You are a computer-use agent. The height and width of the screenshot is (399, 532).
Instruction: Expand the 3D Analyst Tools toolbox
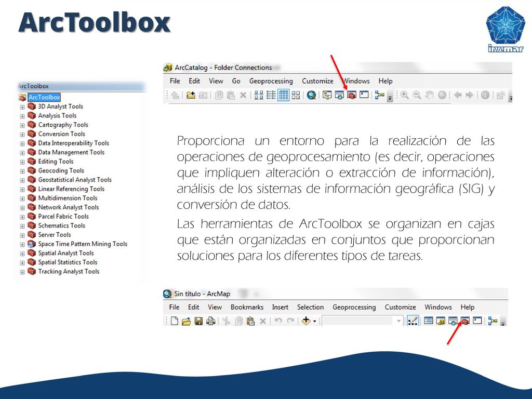(22, 107)
